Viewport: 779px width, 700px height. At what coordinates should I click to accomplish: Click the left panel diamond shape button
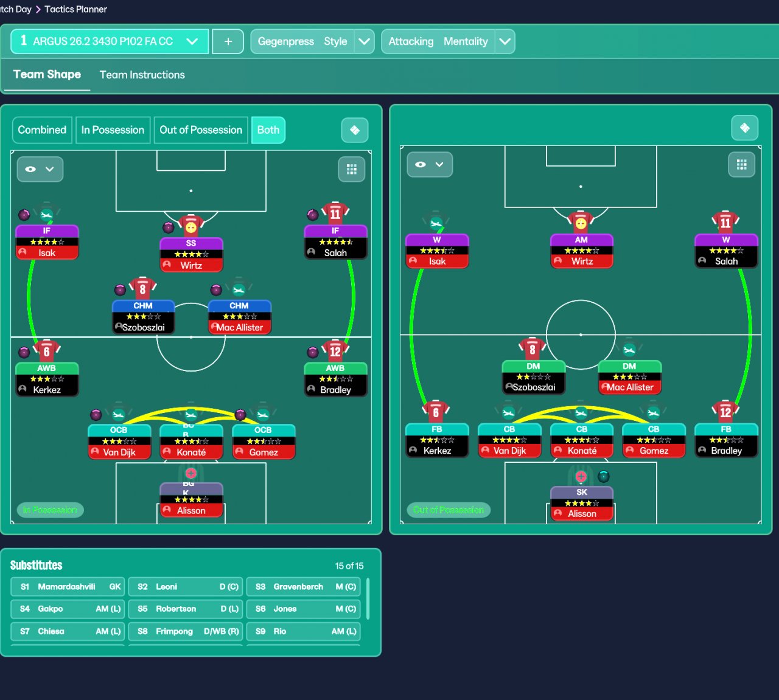click(355, 130)
